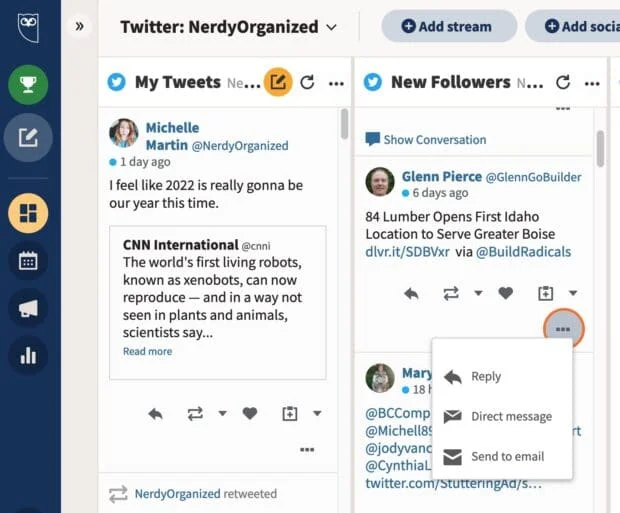Refresh the New Followers stream
620x513 pixels.
tap(563, 82)
